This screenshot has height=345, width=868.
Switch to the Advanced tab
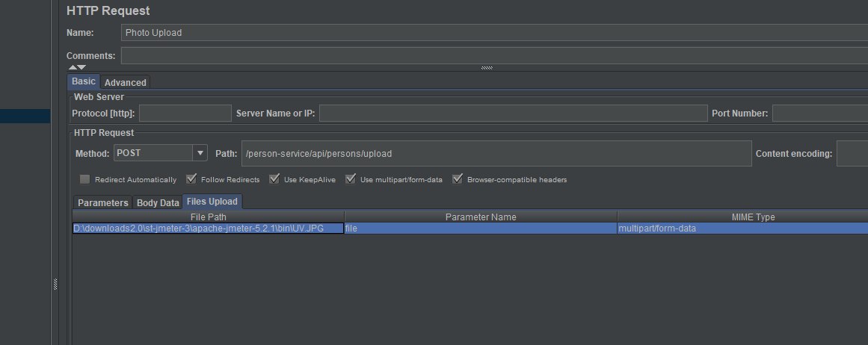(125, 82)
